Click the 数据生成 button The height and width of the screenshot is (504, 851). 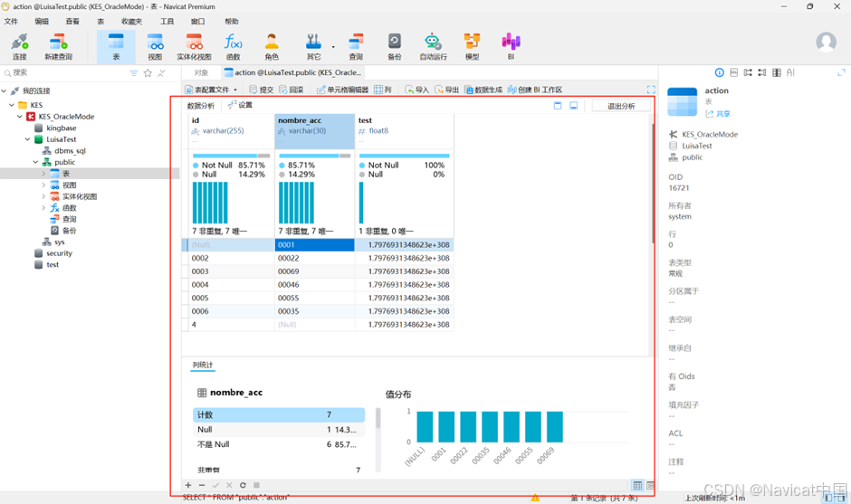point(483,90)
